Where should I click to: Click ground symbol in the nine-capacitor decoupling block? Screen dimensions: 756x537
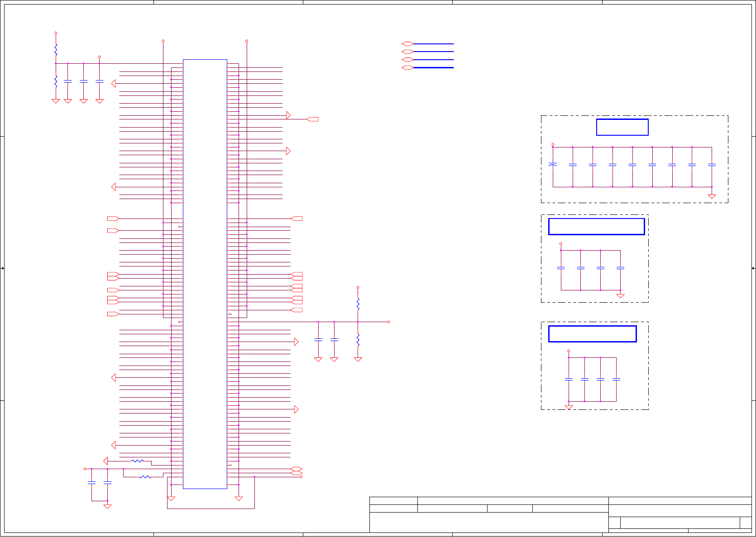click(x=712, y=196)
